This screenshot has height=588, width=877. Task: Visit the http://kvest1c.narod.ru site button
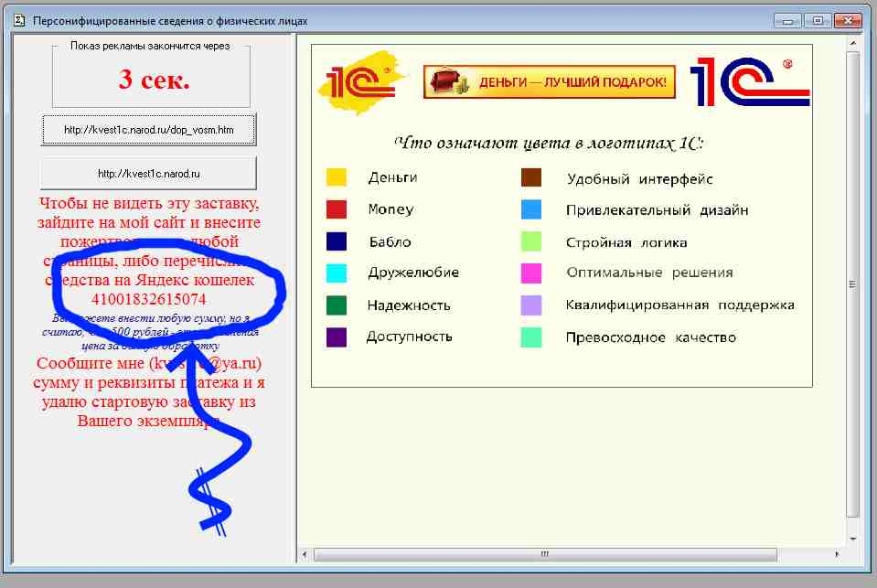coord(149,174)
